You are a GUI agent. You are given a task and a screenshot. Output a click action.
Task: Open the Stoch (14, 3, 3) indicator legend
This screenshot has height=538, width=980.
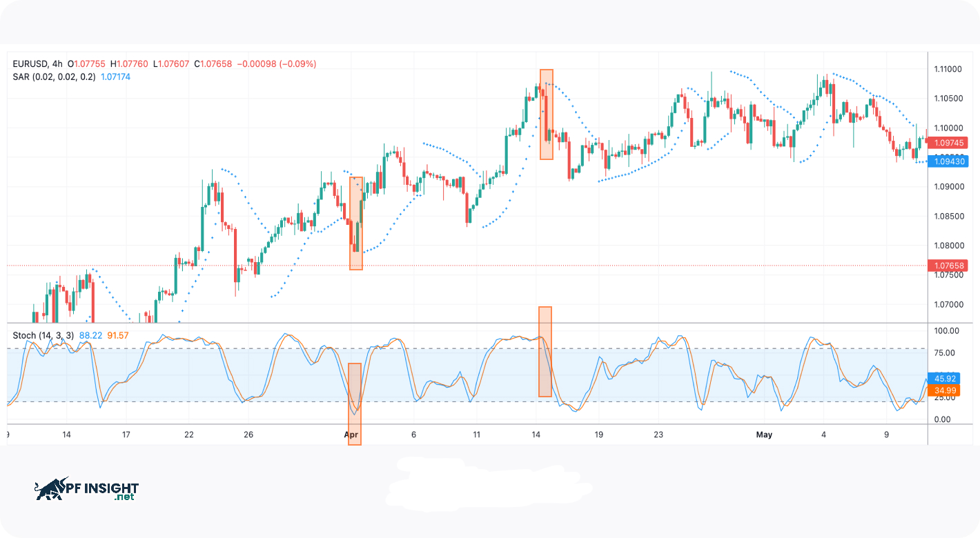tap(43, 335)
